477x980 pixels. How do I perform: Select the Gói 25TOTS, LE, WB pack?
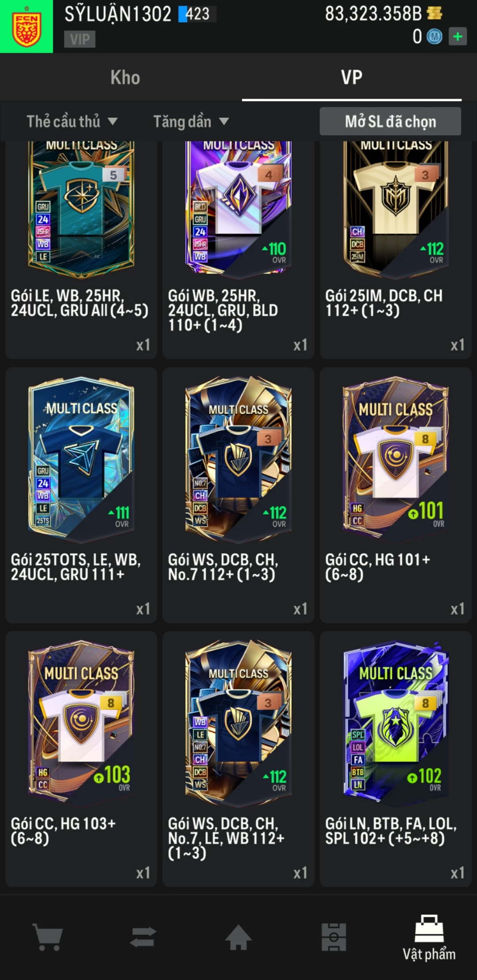click(81, 495)
